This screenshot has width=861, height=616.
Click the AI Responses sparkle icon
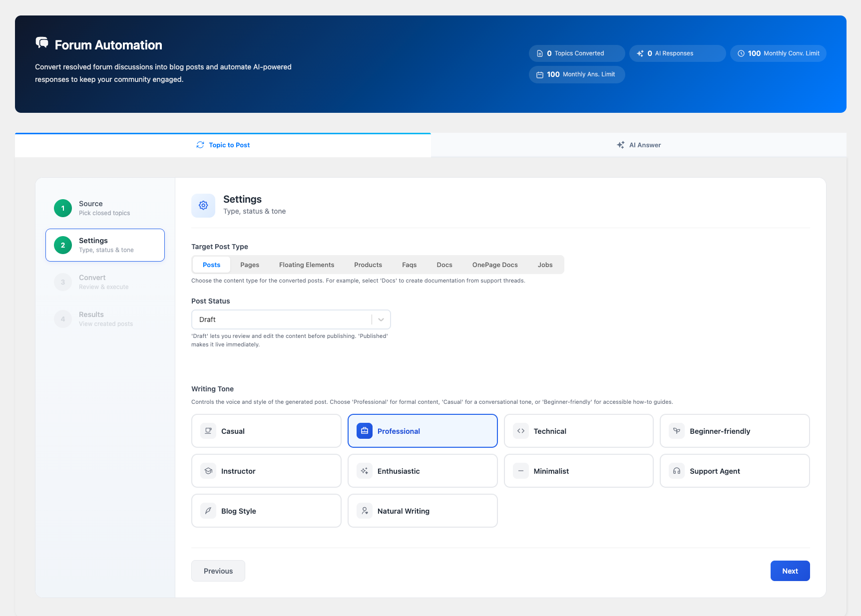[x=640, y=53]
